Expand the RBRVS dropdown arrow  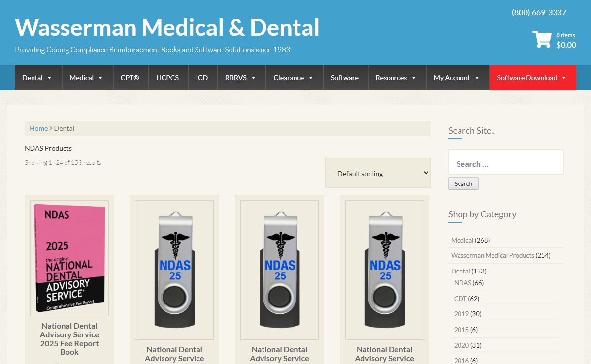coord(254,78)
